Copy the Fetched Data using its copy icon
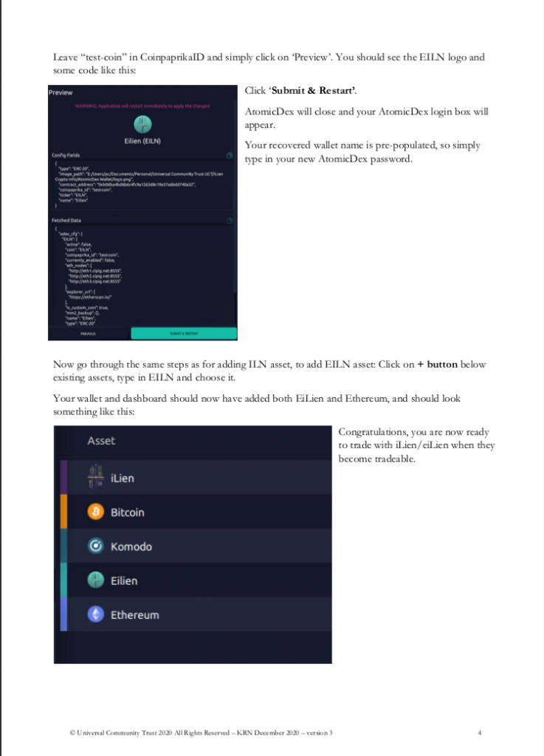Image resolution: width=544 pixels, height=756 pixels. click(x=230, y=220)
